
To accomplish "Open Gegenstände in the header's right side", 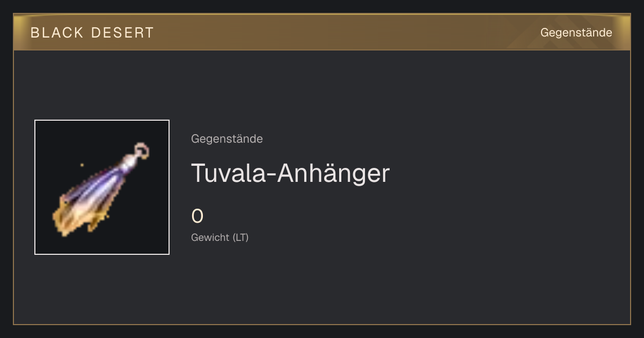I will [576, 33].
